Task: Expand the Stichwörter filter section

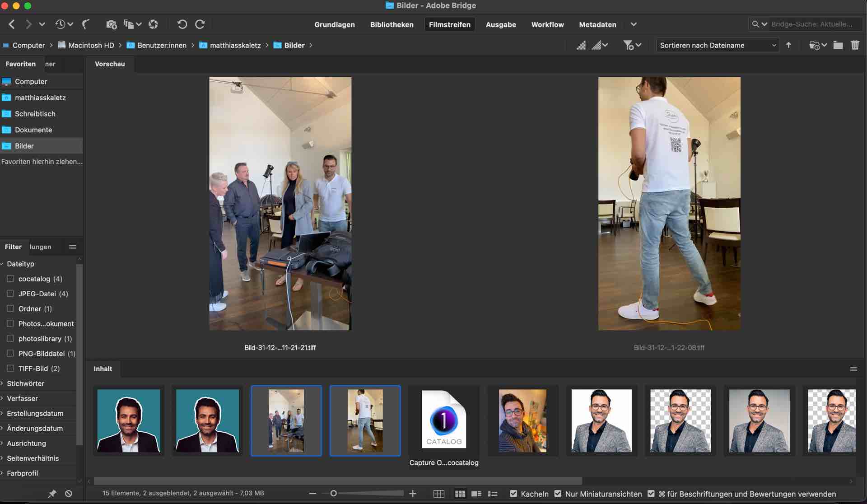Action: [25, 383]
